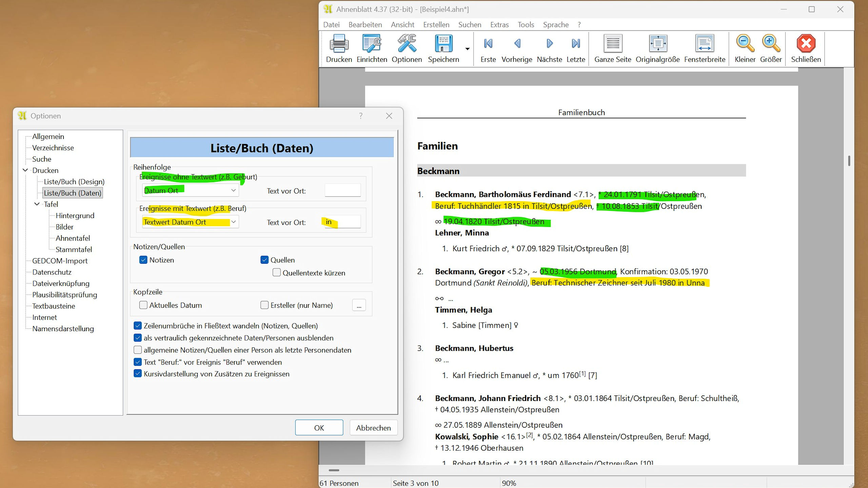Click the OK button
868x488 pixels.
[x=319, y=428]
